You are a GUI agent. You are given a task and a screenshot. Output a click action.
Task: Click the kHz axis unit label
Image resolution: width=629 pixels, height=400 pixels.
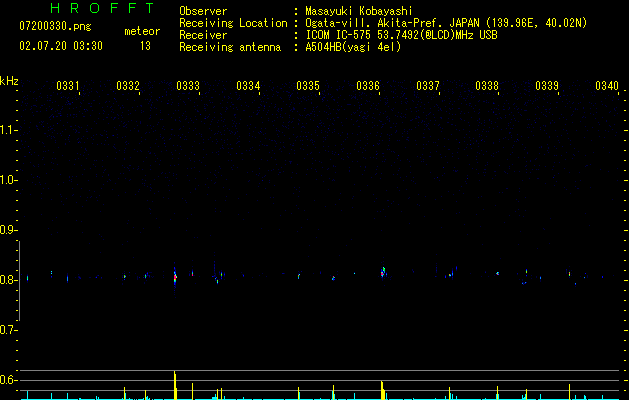pyautogui.click(x=9, y=81)
